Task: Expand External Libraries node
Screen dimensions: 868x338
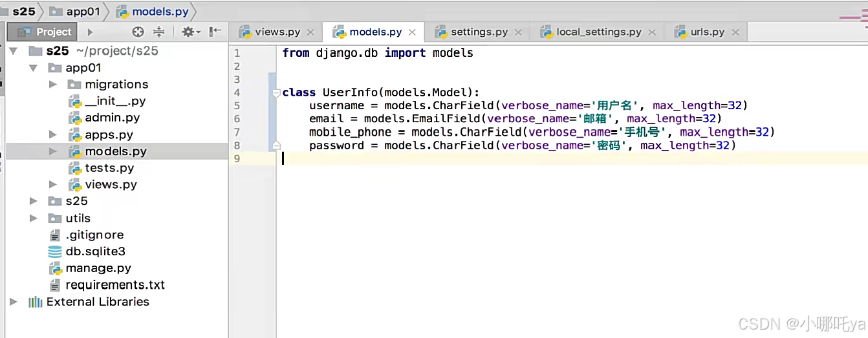Action: tap(14, 302)
